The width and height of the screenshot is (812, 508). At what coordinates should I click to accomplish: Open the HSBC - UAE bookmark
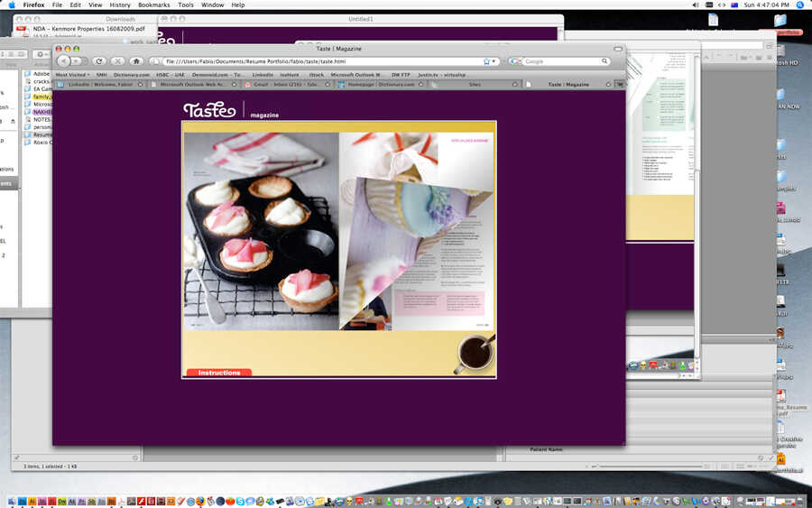click(171, 75)
